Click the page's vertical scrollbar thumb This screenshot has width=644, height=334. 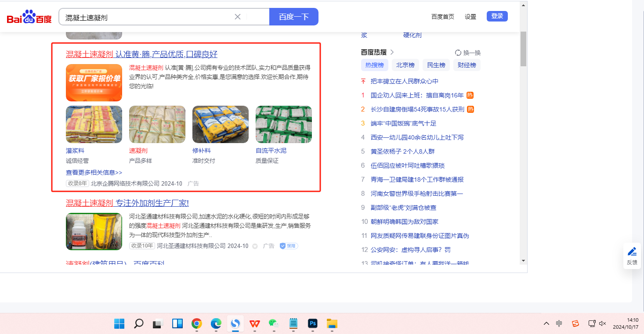523,49
